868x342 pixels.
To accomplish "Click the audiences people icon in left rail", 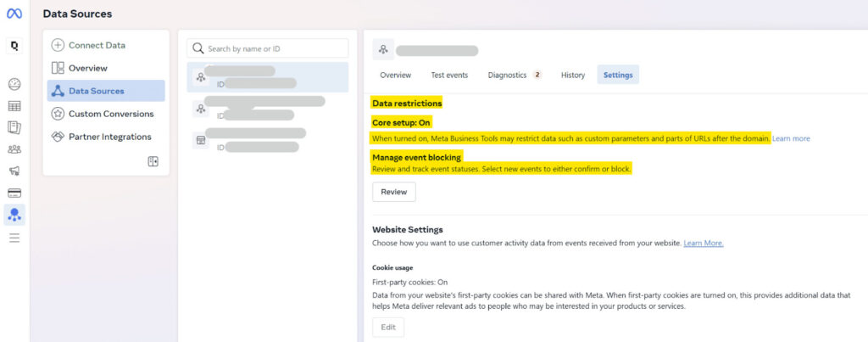I will pyautogui.click(x=14, y=149).
